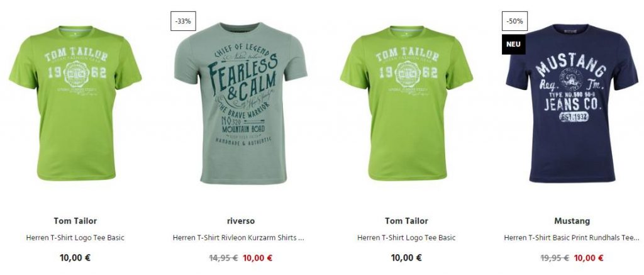This screenshot has width=644, height=275.
Task: Click the riverso red 10,00 € sale price
Action: coord(257,258)
